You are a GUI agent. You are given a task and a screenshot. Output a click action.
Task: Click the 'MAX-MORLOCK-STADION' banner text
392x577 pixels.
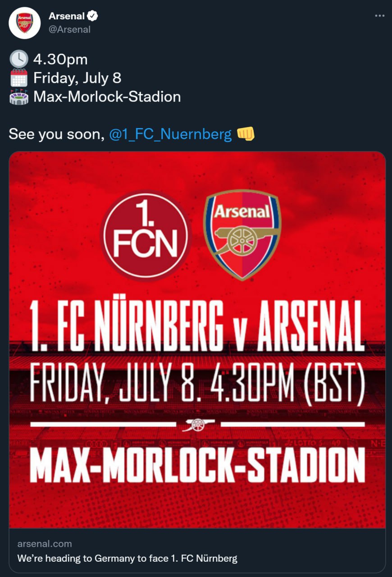[197, 465]
